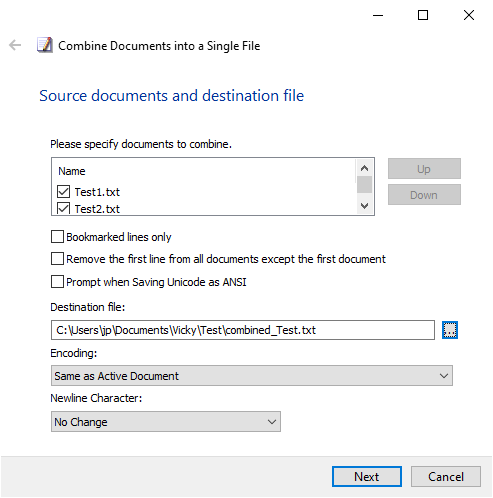Maximize the Combine Documents window
493x498 pixels.
coord(423,15)
